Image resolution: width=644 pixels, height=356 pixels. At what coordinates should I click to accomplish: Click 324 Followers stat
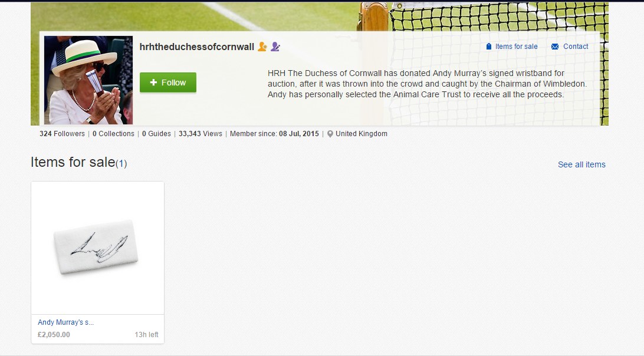62,134
